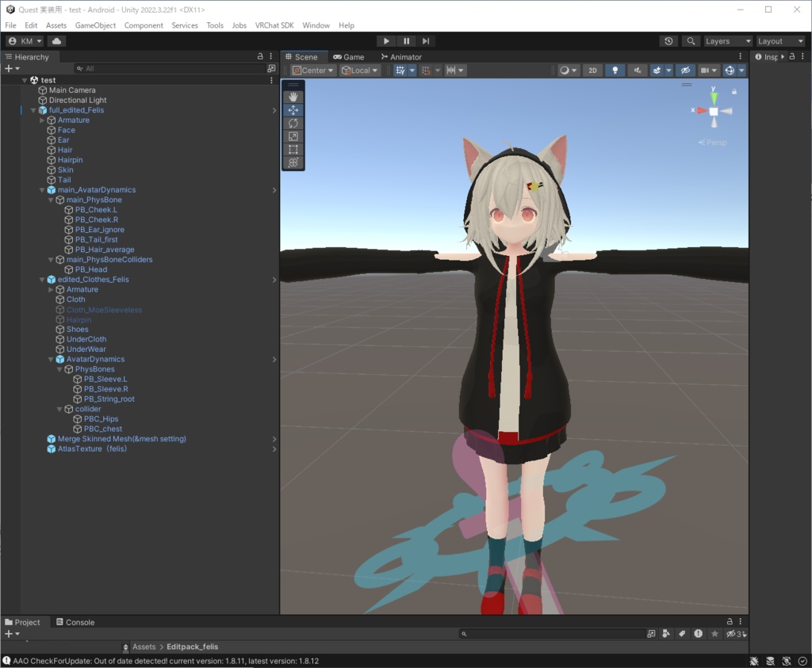Click the status bar activity checkmark icon
The height and width of the screenshot is (668, 812).
pyautogui.click(x=802, y=662)
